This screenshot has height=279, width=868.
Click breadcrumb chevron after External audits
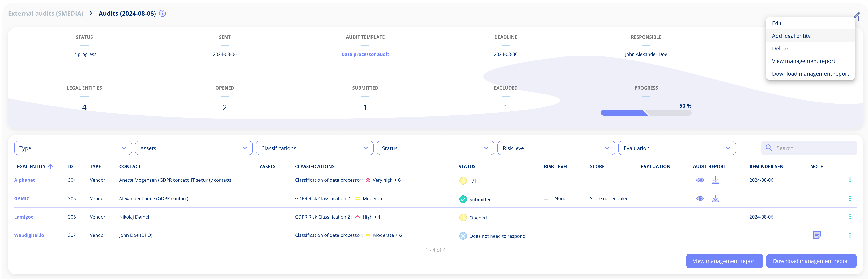point(91,14)
